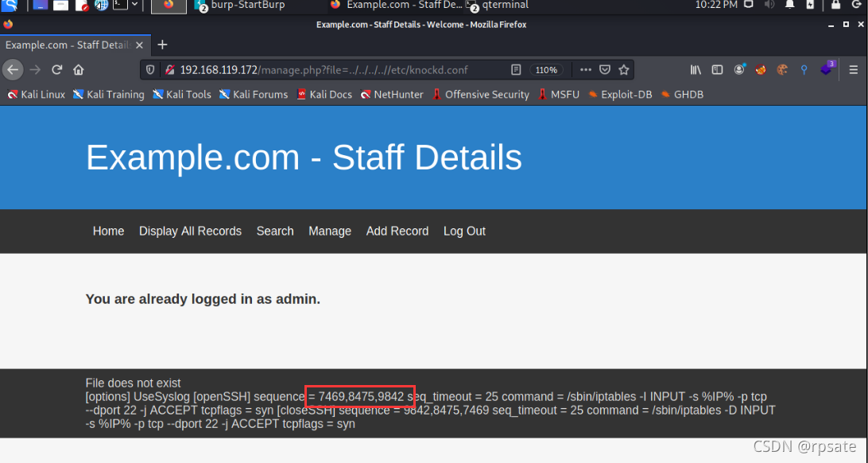
Task: Click the log out panel icon
Action: [x=856, y=5]
